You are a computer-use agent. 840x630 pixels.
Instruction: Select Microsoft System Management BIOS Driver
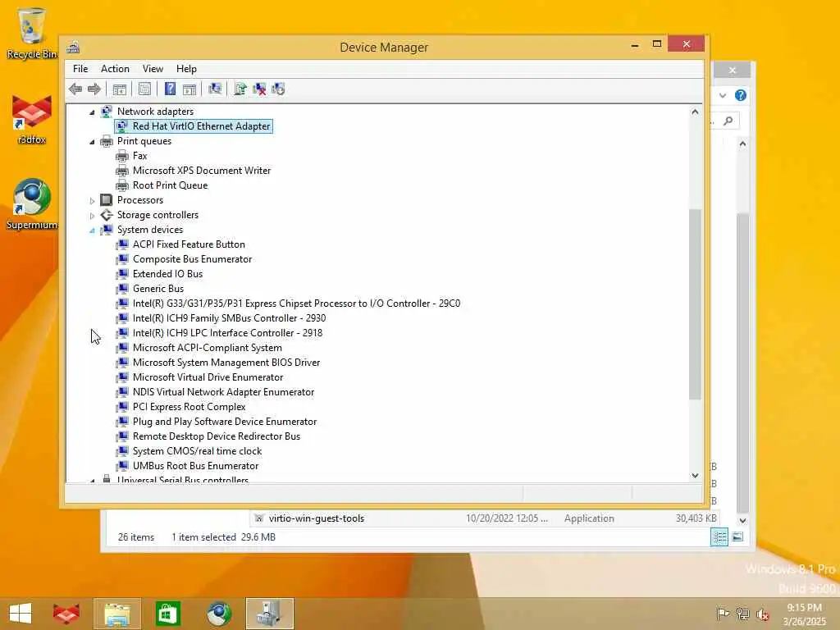click(226, 363)
